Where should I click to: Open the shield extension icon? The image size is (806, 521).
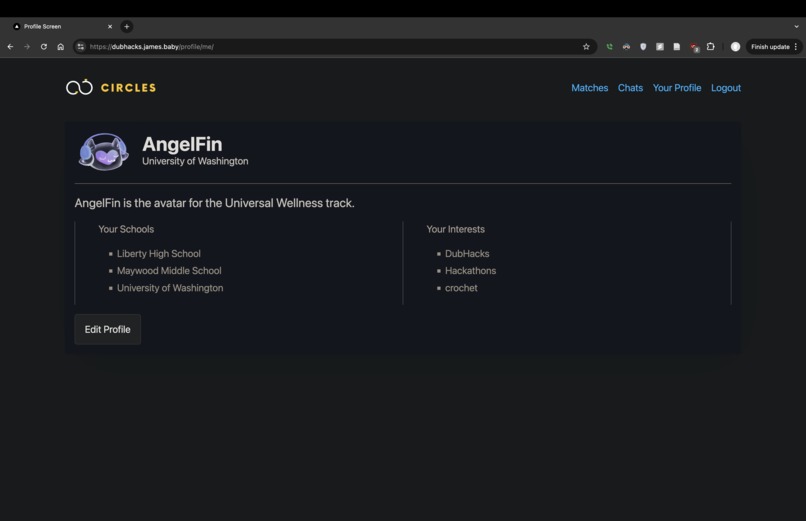click(643, 47)
